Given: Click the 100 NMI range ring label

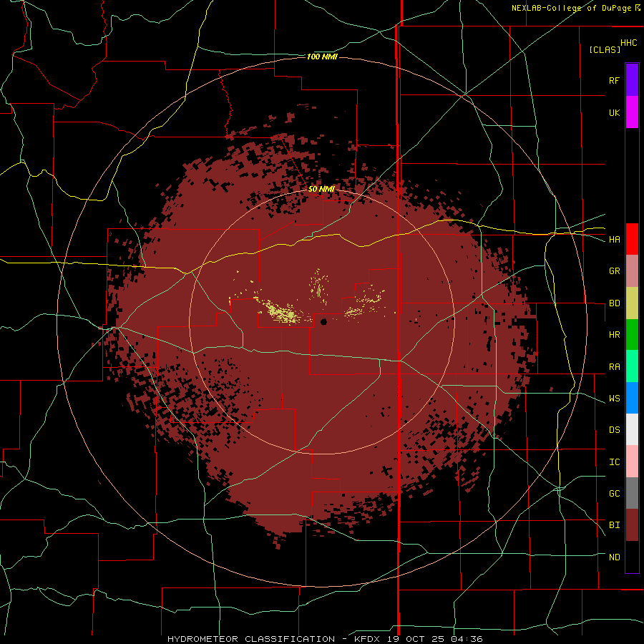Looking at the screenshot, I should click(322, 57).
